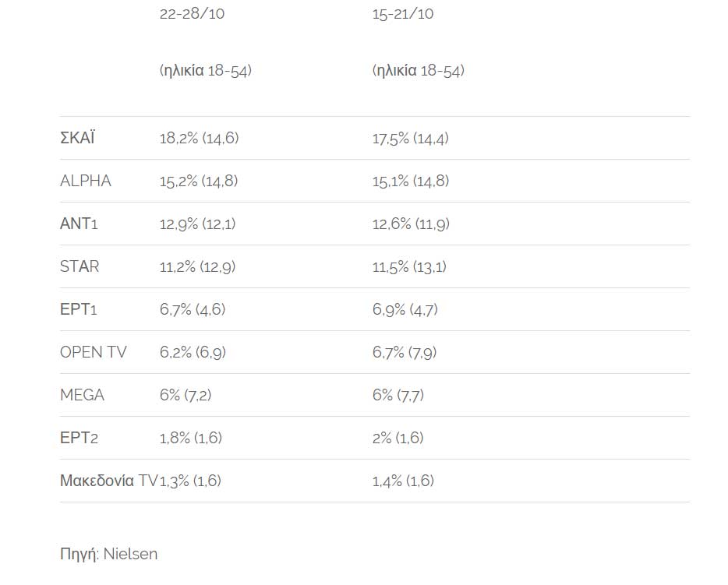This screenshot has height=585, width=728.
Task: Click the ΣΚΑΪ channel name
Action: (77, 139)
